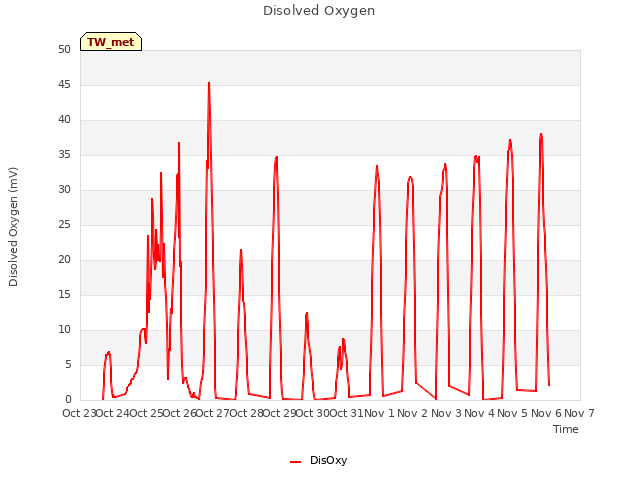640x480 pixels.
Task: Click the Nov 3 date tick label
Action: click(x=446, y=413)
